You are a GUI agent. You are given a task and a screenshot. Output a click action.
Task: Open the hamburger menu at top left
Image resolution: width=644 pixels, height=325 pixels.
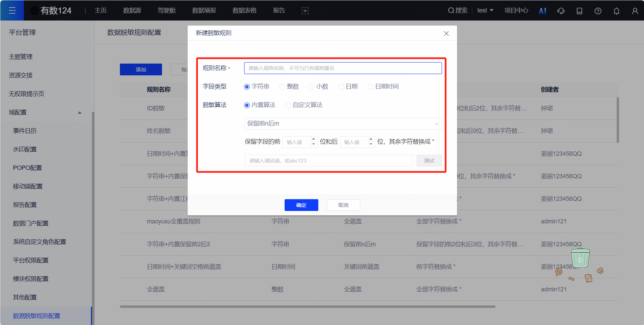pos(12,10)
